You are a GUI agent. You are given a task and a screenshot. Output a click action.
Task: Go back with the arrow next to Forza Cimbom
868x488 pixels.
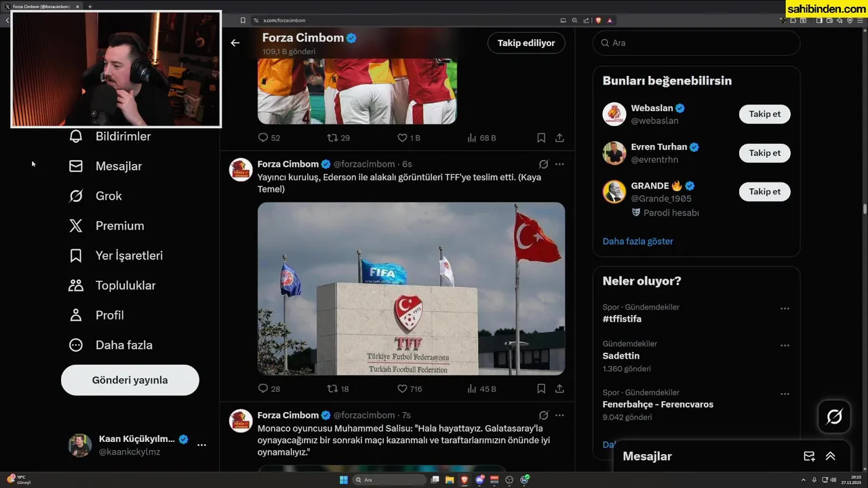pyautogui.click(x=235, y=43)
